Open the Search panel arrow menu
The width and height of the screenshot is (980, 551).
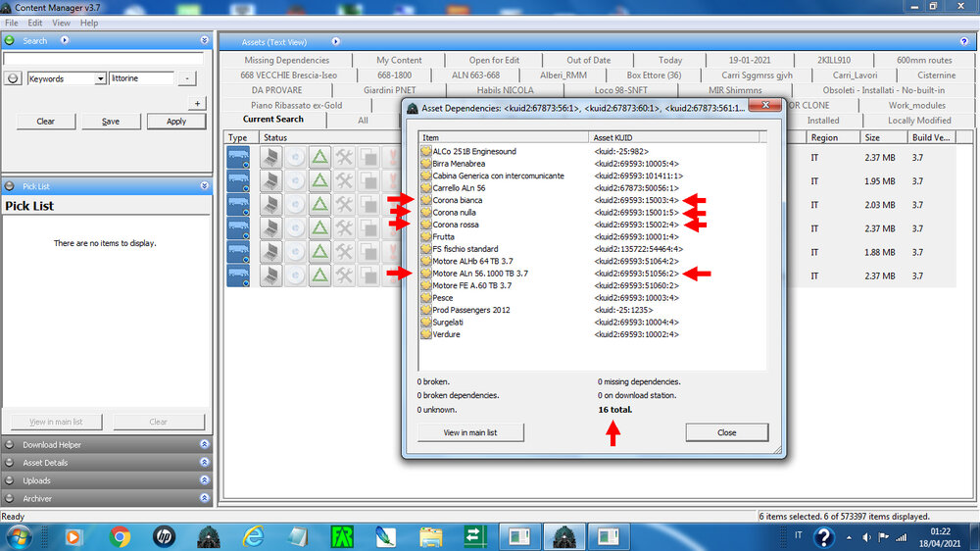point(65,40)
